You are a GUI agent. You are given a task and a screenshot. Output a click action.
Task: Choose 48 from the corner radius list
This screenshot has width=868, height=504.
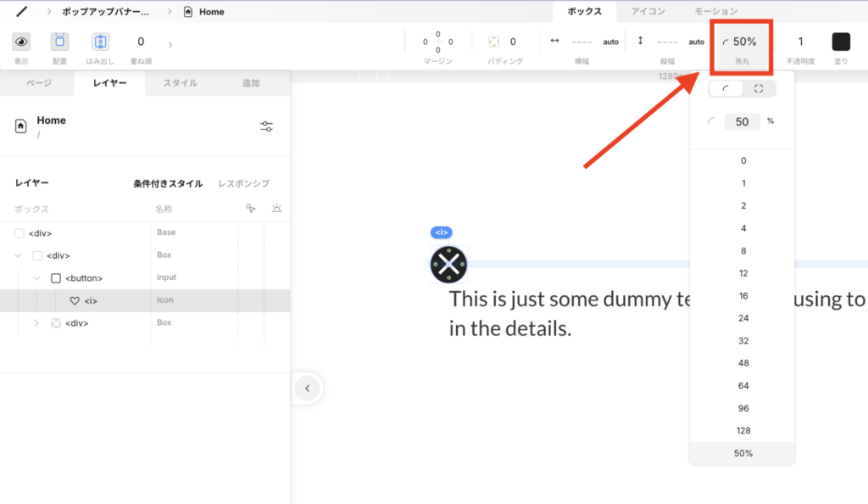pyautogui.click(x=743, y=363)
